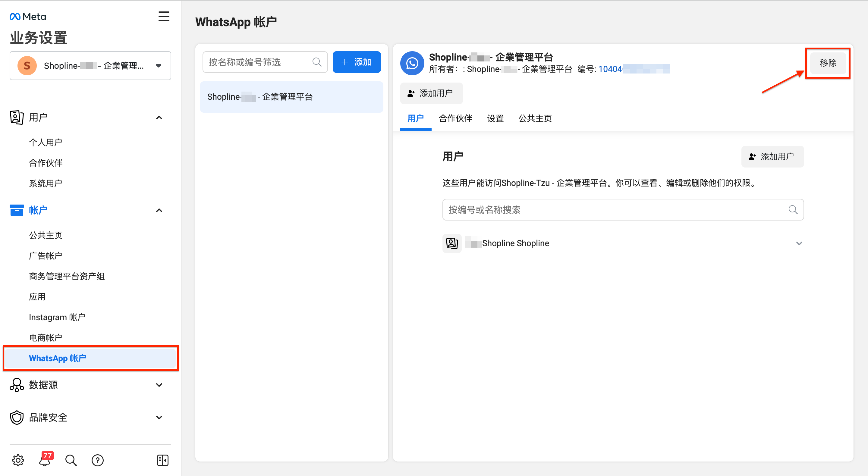The height and width of the screenshot is (476, 868).
Task: Click the search magnifier in bottom bar
Action: (71, 460)
